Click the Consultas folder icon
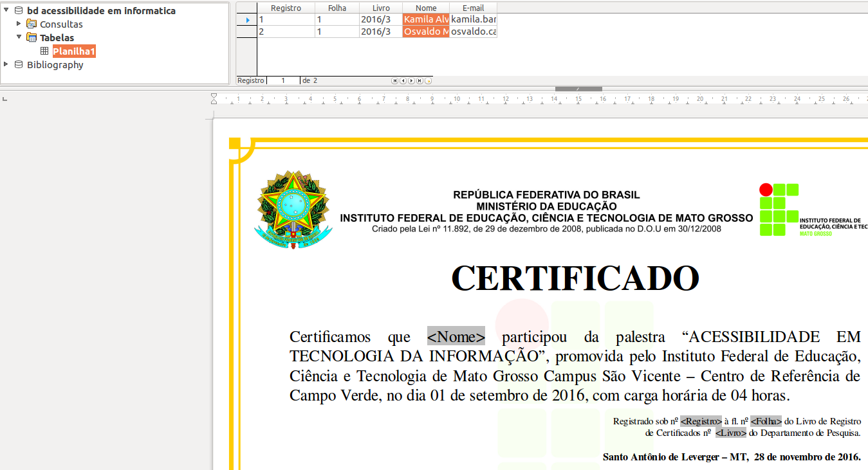 [32, 24]
